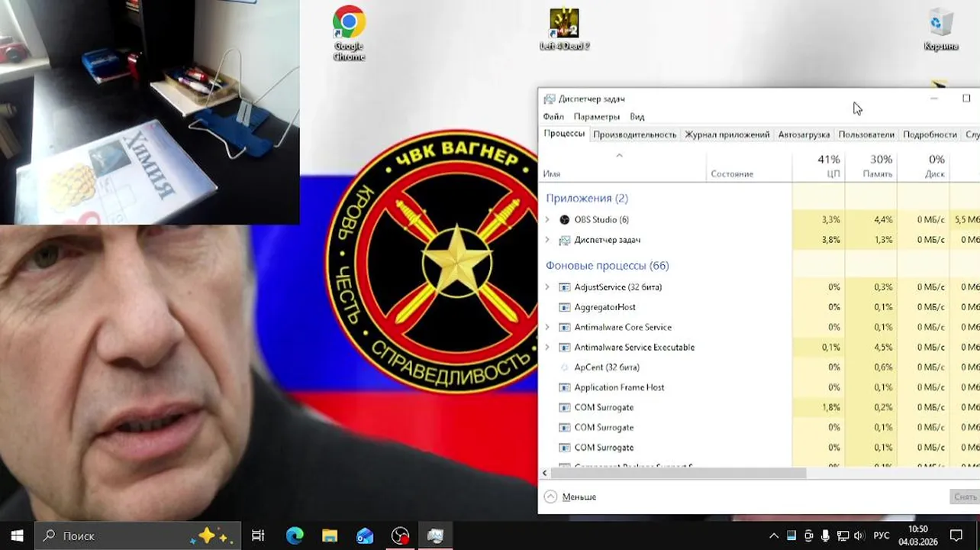Screen dimensions: 980x550
Task: Launch Microsoft Edge from the taskbar
Action: 295,535
